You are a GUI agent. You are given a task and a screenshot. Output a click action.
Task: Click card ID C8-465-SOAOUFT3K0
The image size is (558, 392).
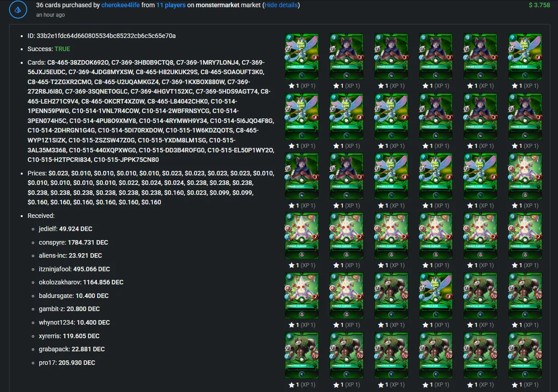point(232,72)
